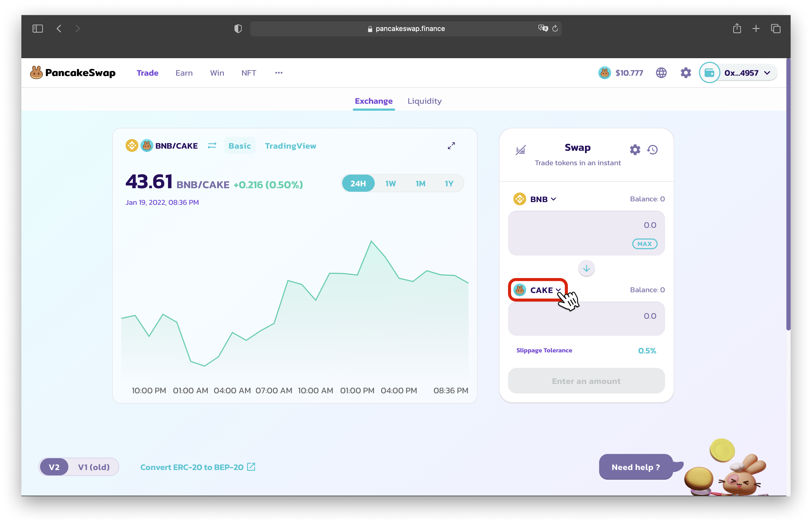This screenshot has height=524, width=812.
Task: Open Convert ERC-20 to BEP-20 link
Action: 197,467
